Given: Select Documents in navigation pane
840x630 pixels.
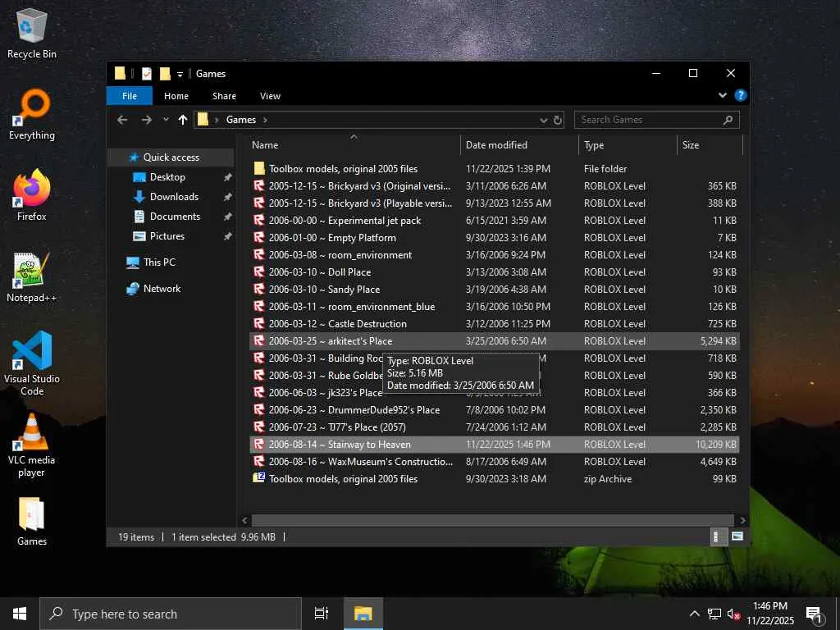Looking at the screenshot, I should pyautogui.click(x=175, y=217).
